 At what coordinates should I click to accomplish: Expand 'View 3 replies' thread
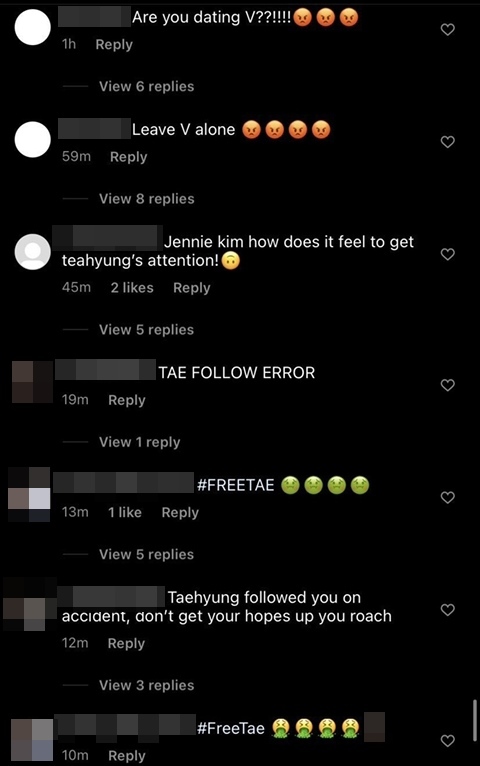[x=146, y=685]
